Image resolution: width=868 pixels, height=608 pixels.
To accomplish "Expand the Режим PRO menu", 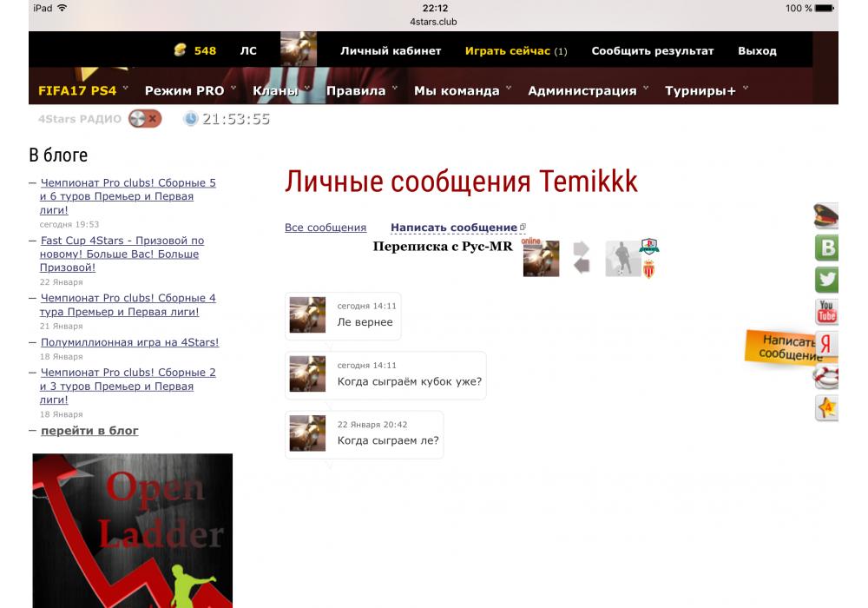I will tap(190, 90).
